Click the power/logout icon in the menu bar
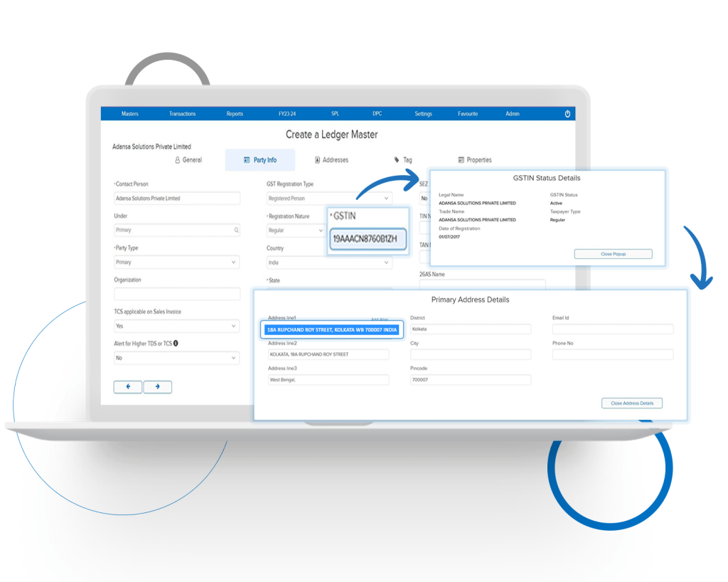The image size is (728, 582). pyautogui.click(x=567, y=114)
